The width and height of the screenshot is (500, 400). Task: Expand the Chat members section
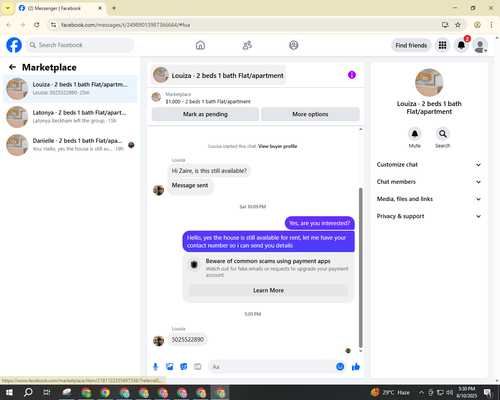429,182
